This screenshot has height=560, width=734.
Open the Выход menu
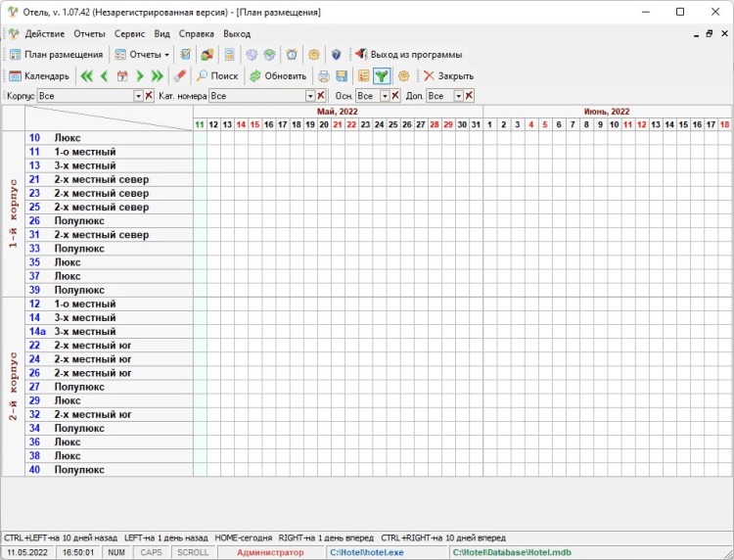tap(237, 33)
